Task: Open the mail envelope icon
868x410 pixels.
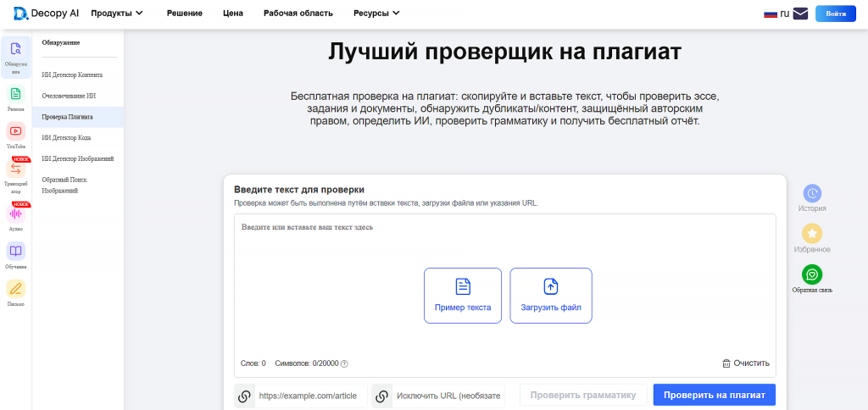Action: pyautogui.click(x=800, y=14)
